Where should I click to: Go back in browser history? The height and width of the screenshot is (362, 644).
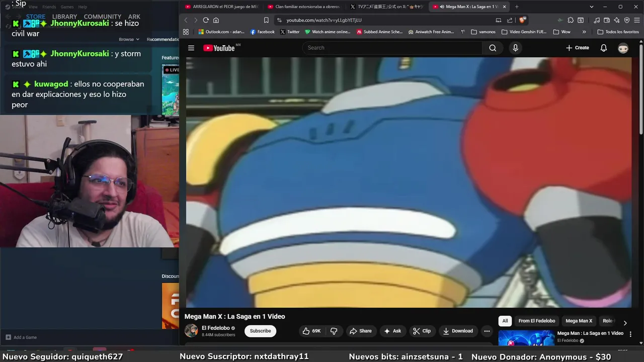[186, 20]
